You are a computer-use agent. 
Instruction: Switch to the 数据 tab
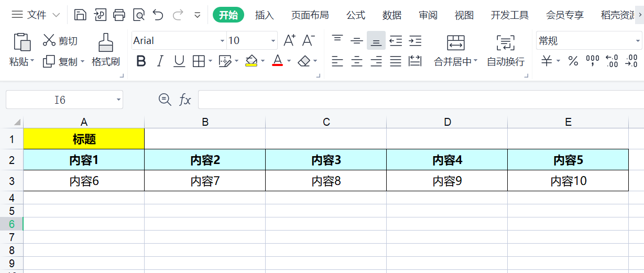tap(392, 15)
